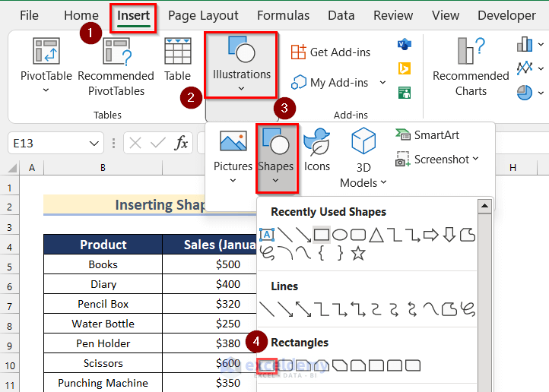549x392 pixels.
Task: Select the first Rectangle under Rectangles
Action: (x=267, y=365)
